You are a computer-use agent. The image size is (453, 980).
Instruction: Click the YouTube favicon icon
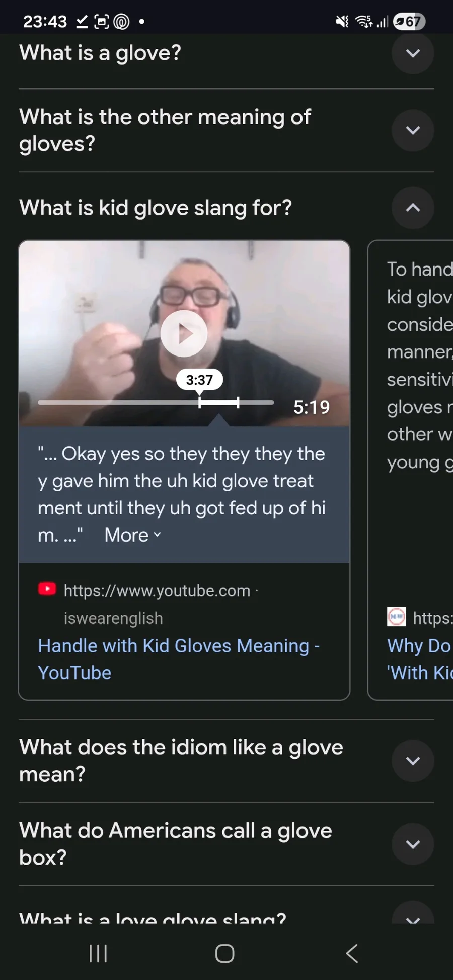click(x=47, y=589)
